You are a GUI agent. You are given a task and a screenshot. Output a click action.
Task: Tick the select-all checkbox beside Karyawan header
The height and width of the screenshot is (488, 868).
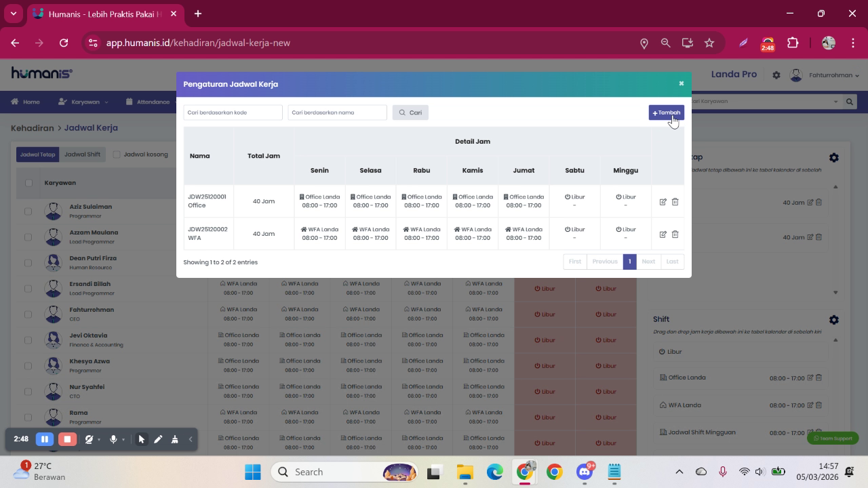click(28, 183)
